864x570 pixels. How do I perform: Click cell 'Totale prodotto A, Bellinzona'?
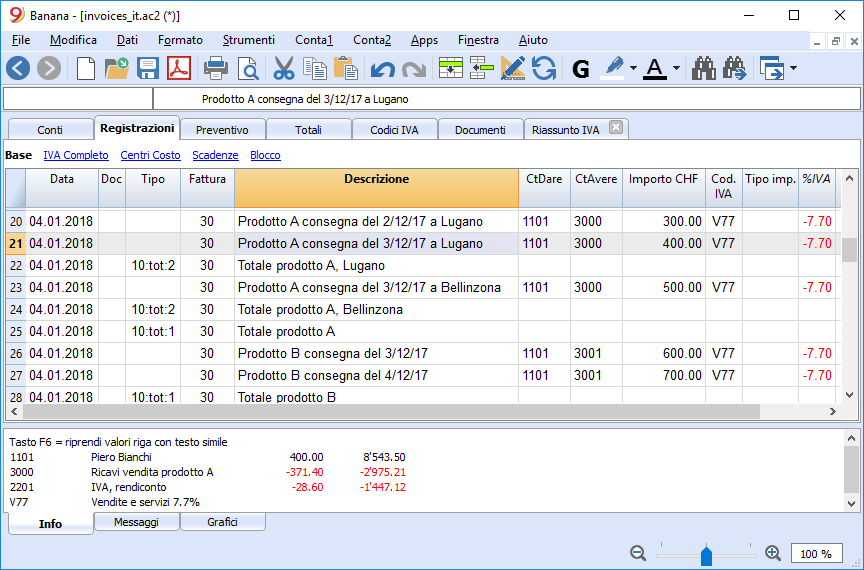click(x=376, y=310)
